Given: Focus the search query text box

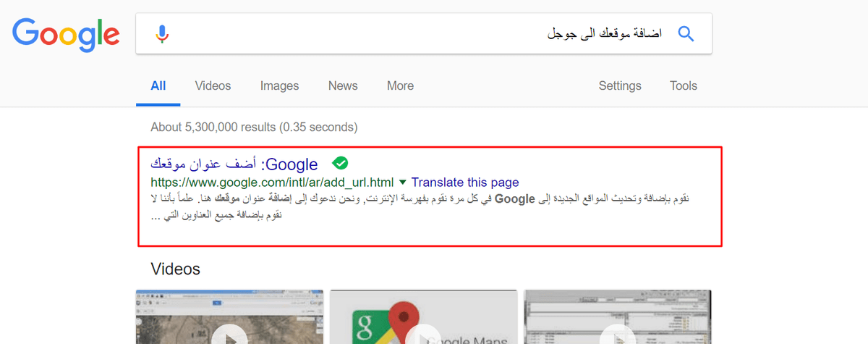Looking at the screenshot, I should (x=420, y=34).
